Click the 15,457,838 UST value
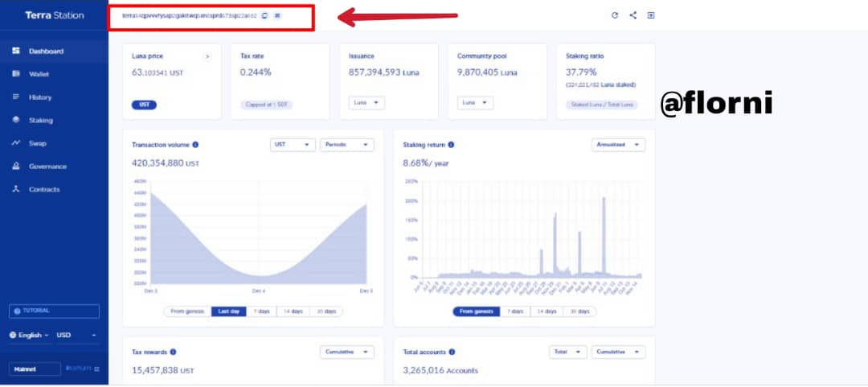The image size is (868, 387). tap(162, 370)
